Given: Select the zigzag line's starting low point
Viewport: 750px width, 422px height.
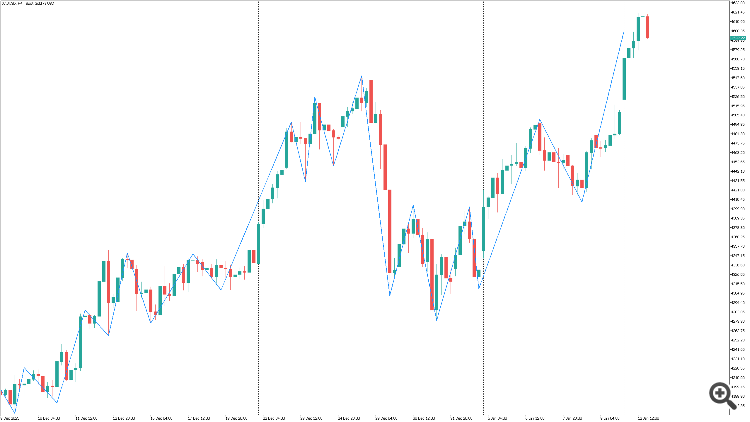Looking at the screenshot, I should tap(15, 413).
